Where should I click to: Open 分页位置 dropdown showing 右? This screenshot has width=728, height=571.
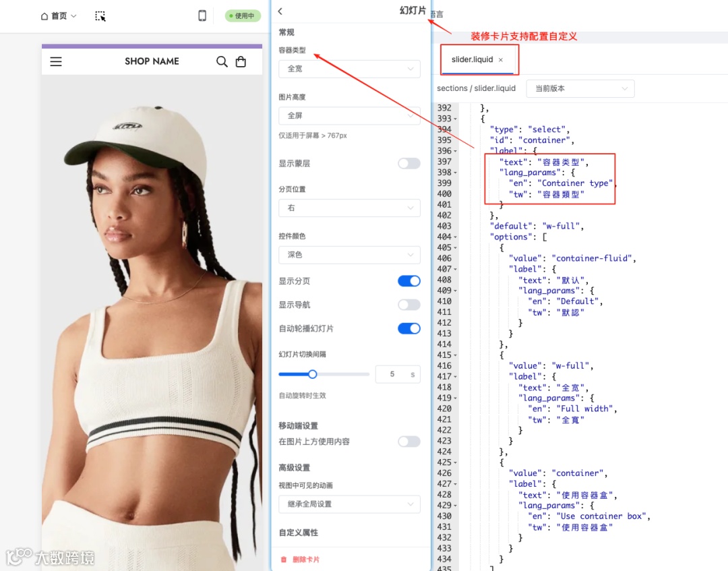coord(349,208)
